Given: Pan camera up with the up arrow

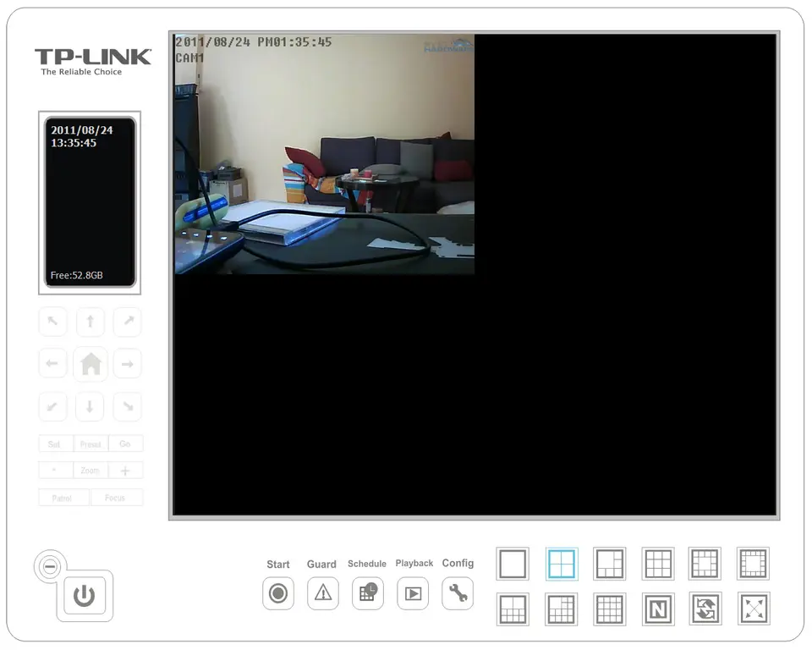Looking at the screenshot, I should (91, 322).
